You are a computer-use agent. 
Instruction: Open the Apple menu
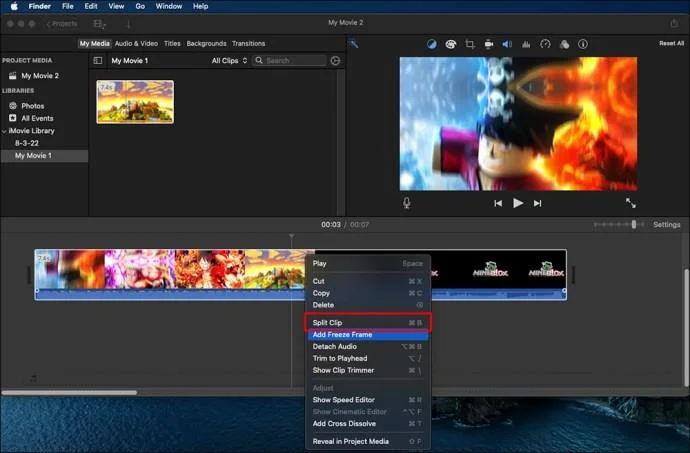coord(14,6)
